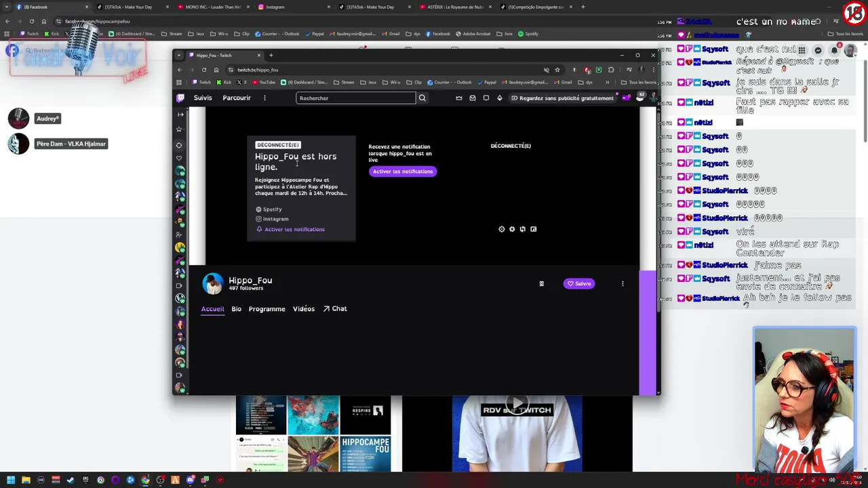Image resolution: width=868 pixels, height=488 pixels.
Task: Open the Spotify link in the offline card
Action: [269, 209]
